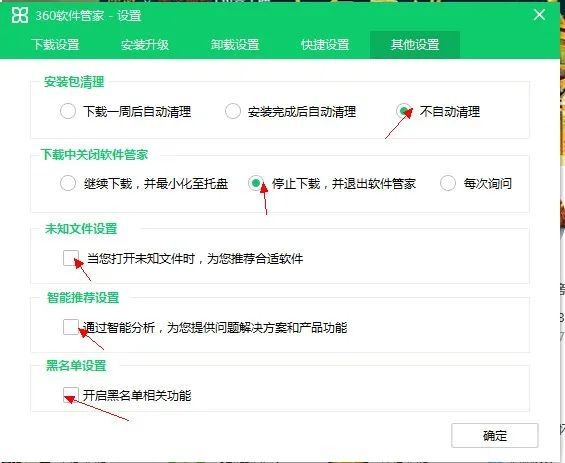Viewport: 565px width, 463px height.
Task: Click the 黑名单设置 section heading
Action: [x=76, y=366]
